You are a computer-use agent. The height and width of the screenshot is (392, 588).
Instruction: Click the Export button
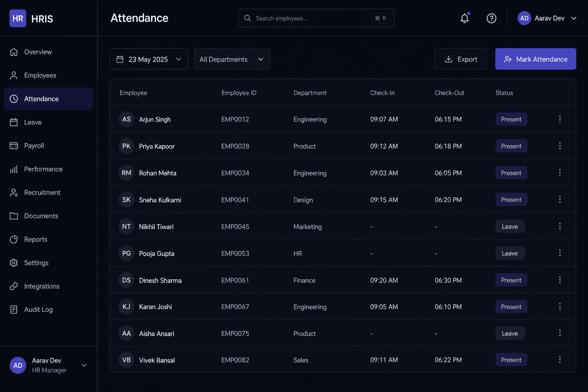pos(461,59)
